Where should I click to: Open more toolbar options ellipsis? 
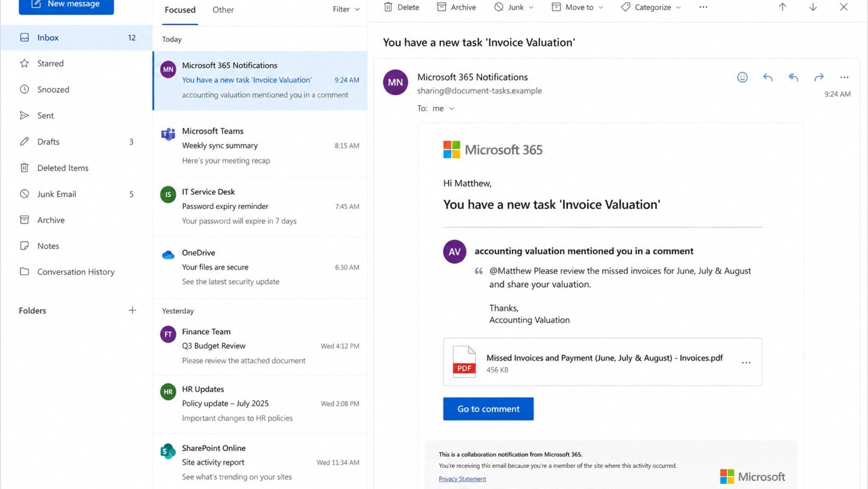(703, 7)
